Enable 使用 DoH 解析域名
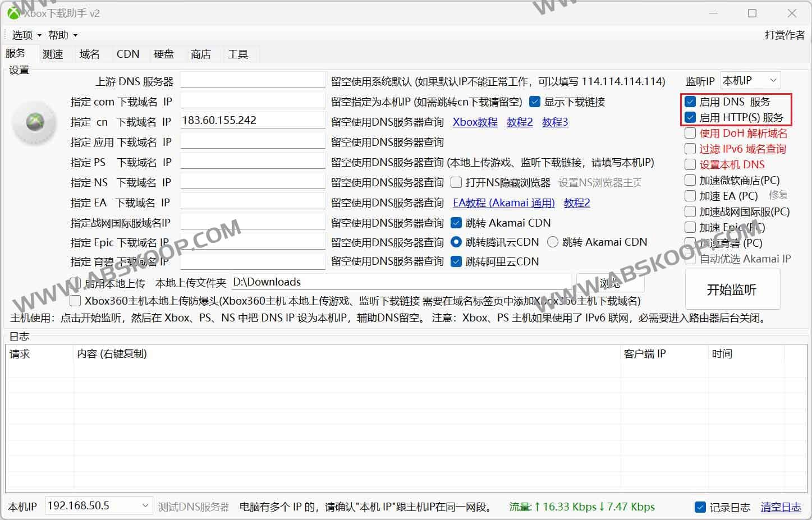 pyautogui.click(x=690, y=133)
